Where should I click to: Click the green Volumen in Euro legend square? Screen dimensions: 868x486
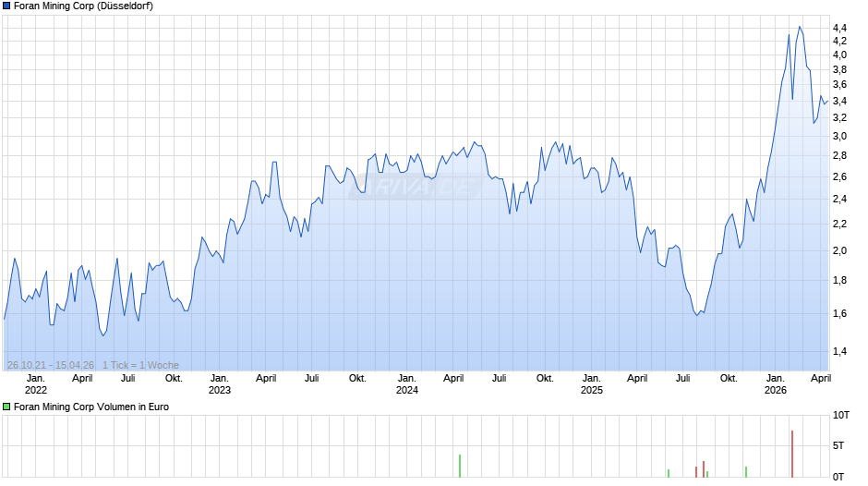[6, 407]
